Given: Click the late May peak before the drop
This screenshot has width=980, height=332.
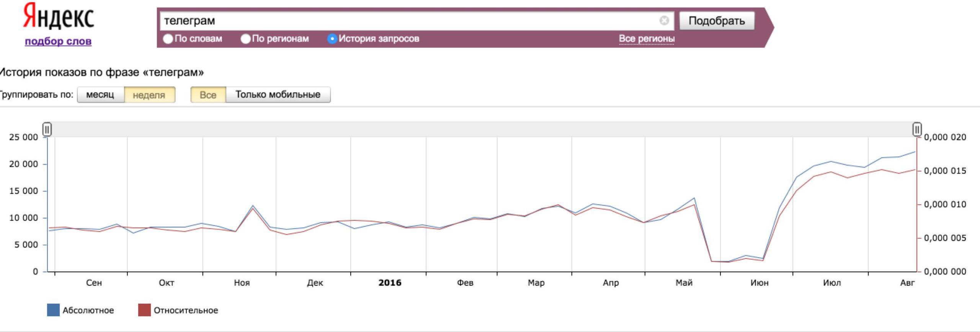Looking at the screenshot, I should 694,198.
